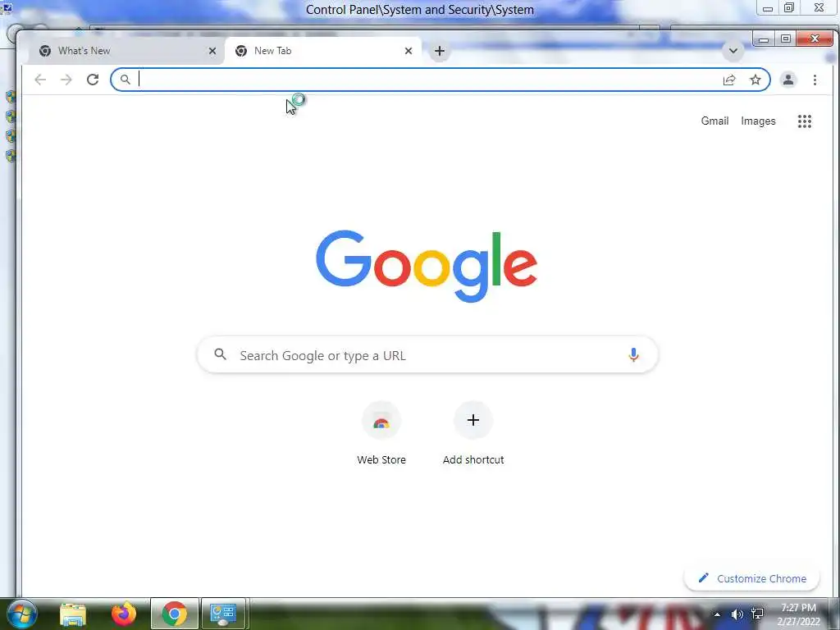840x630 pixels.
Task: Click the back navigation arrow
Action: (x=40, y=80)
